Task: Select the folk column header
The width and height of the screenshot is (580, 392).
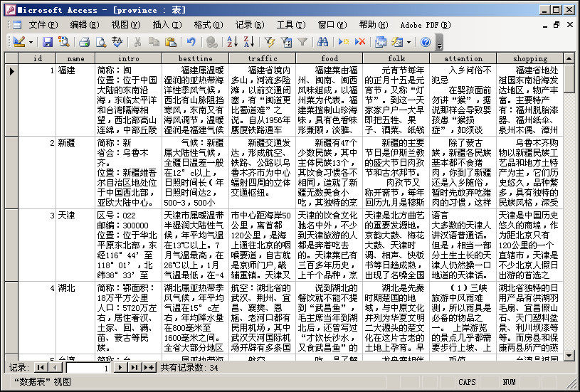Action: [x=396, y=58]
